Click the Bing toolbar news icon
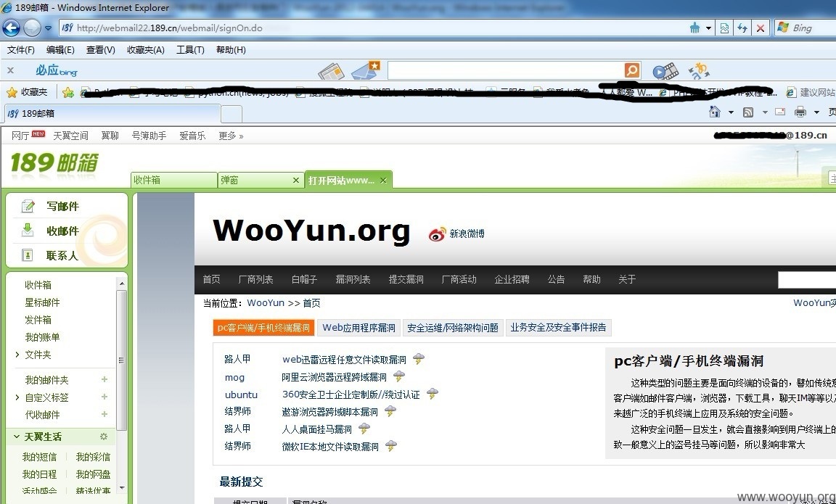 (x=331, y=71)
